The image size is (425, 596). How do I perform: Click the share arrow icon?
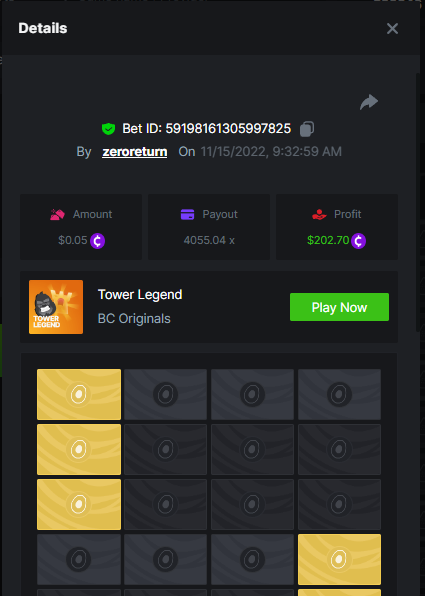pos(369,102)
